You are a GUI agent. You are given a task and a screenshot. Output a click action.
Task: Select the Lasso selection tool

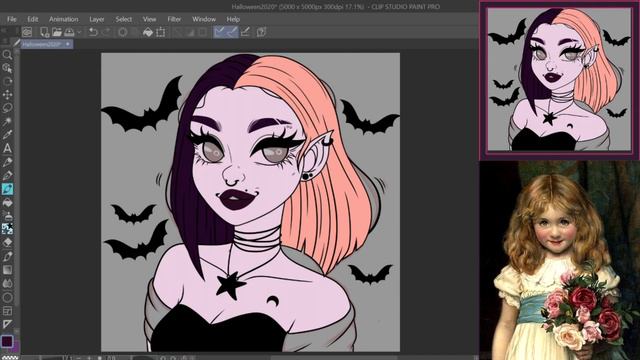point(7,108)
